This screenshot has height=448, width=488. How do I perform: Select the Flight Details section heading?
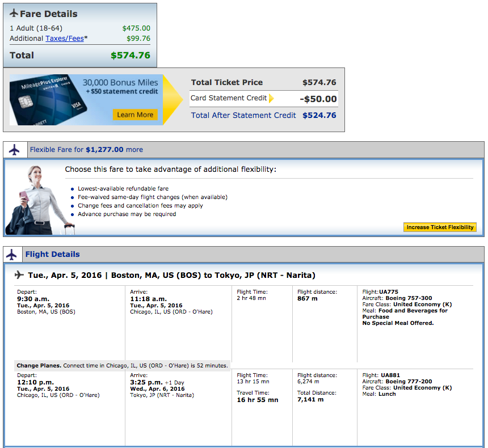pyautogui.click(x=52, y=255)
